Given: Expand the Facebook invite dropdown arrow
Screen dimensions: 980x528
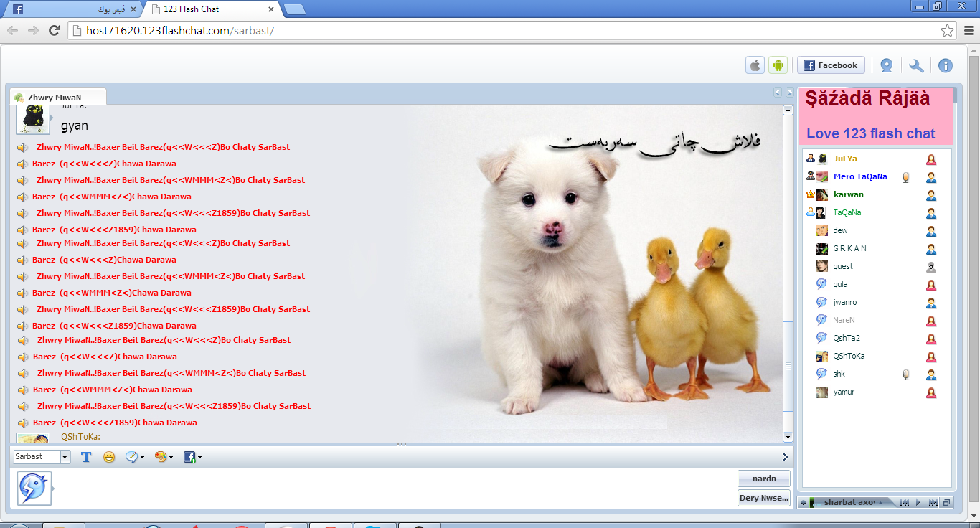Looking at the screenshot, I should point(199,457).
